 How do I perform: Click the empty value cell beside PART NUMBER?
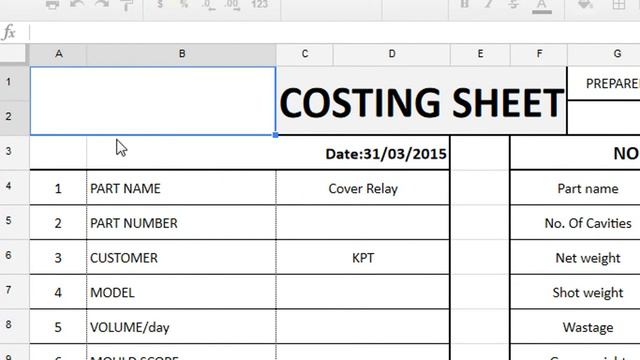pos(363,223)
